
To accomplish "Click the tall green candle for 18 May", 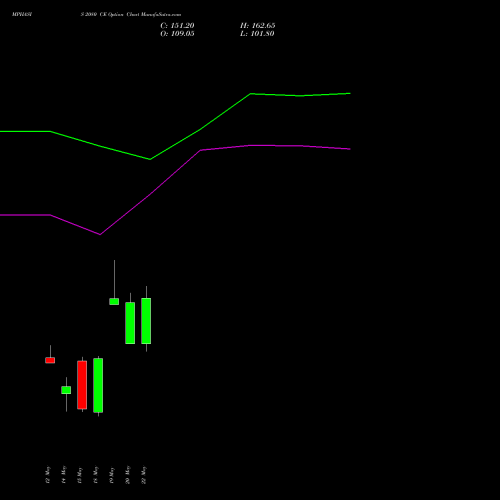I will (x=98, y=385).
